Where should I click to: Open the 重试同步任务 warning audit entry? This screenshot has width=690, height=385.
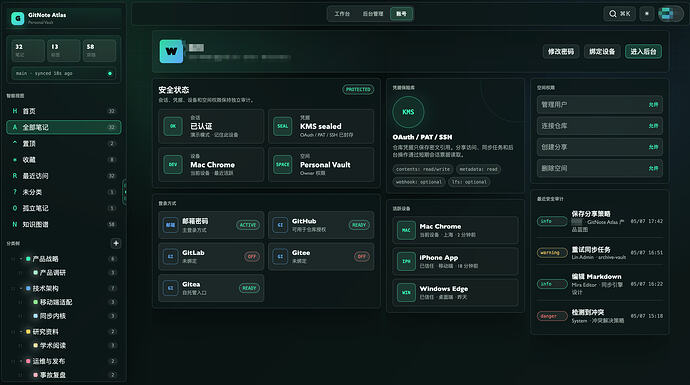(x=600, y=253)
